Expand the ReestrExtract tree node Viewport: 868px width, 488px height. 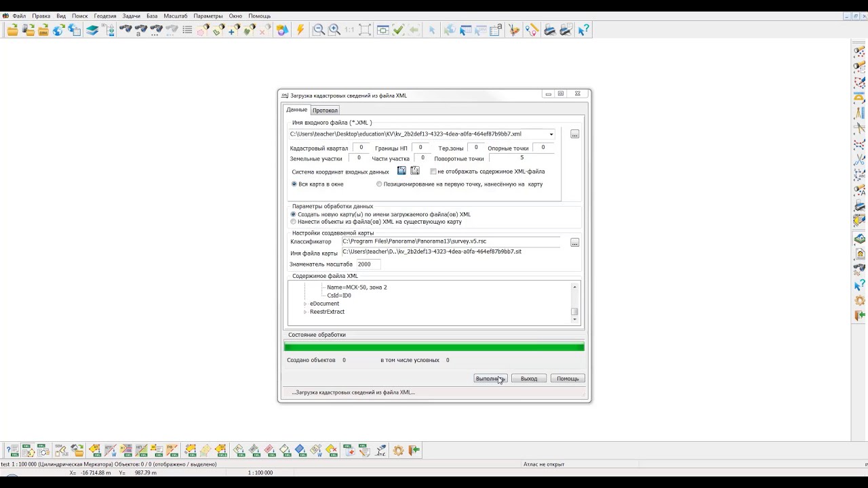pyautogui.click(x=305, y=312)
